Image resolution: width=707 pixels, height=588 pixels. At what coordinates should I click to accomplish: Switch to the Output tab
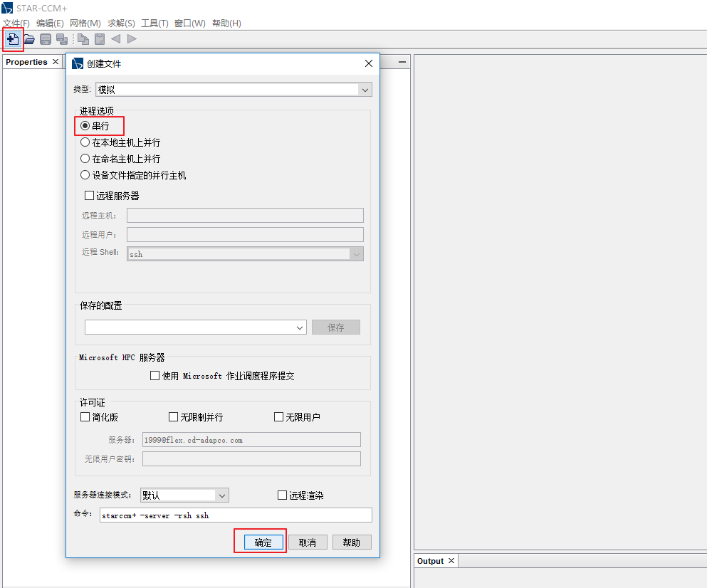point(430,560)
